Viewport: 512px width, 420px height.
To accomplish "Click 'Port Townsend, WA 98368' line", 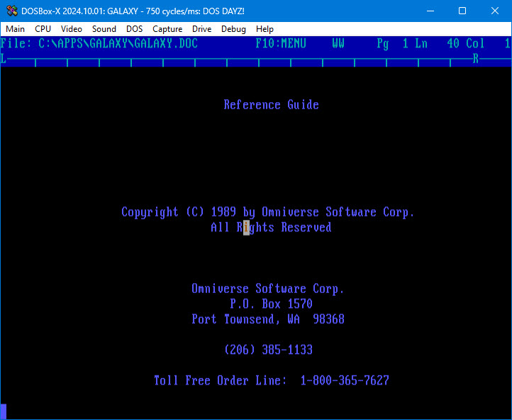I will 268,319.
